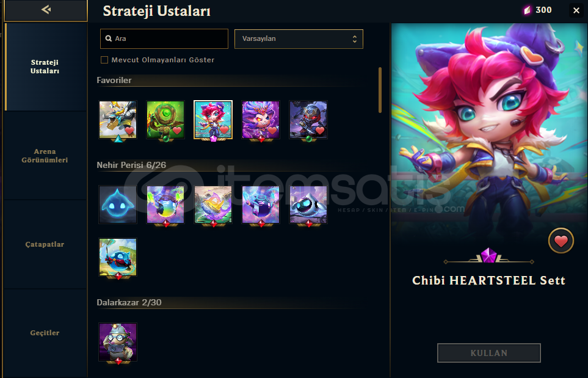Image resolution: width=588 pixels, height=378 pixels.
Task: Switch to Çatapatlar tab
Action: [x=45, y=244]
